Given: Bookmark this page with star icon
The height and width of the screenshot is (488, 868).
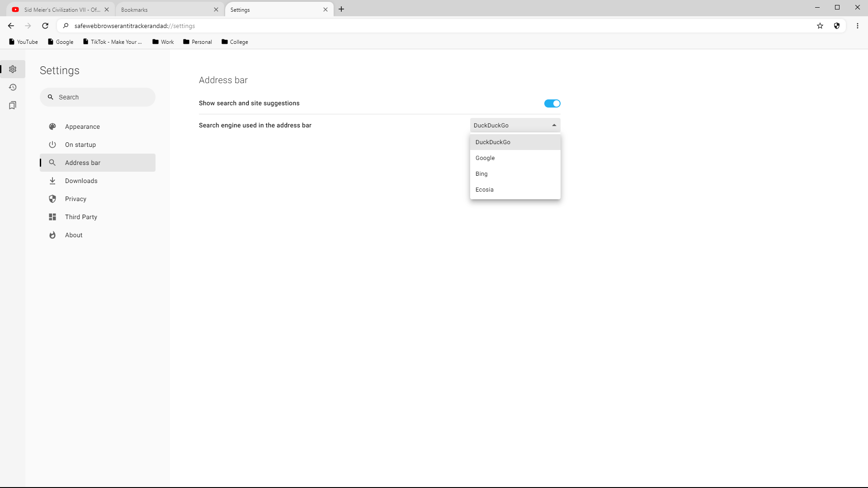Looking at the screenshot, I should [820, 26].
